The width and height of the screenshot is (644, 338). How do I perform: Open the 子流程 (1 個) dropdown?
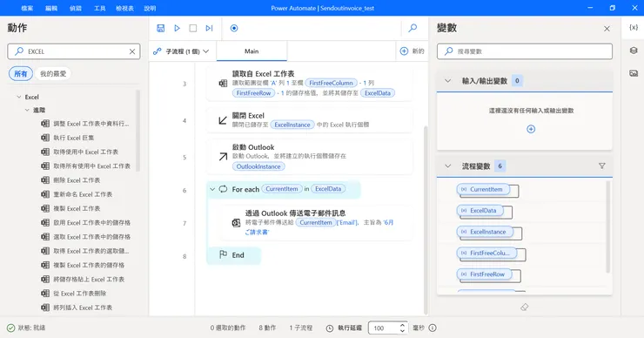pos(181,51)
